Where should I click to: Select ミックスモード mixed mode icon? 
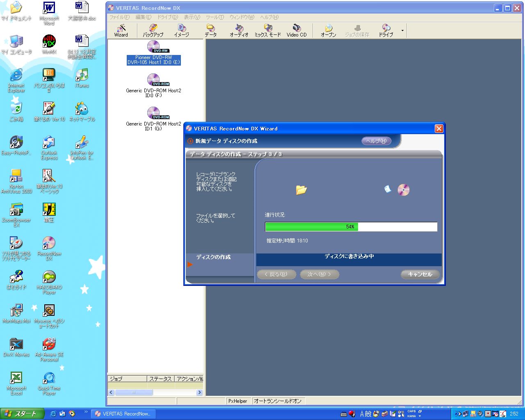267,30
